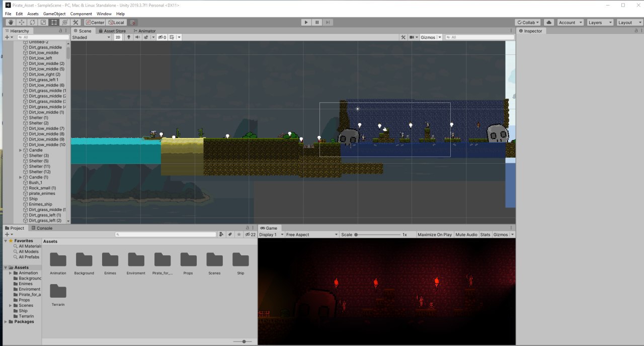This screenshot has height=346, width=644.
Task: Toggle Scene grid visibility icon
Action: 172,37
